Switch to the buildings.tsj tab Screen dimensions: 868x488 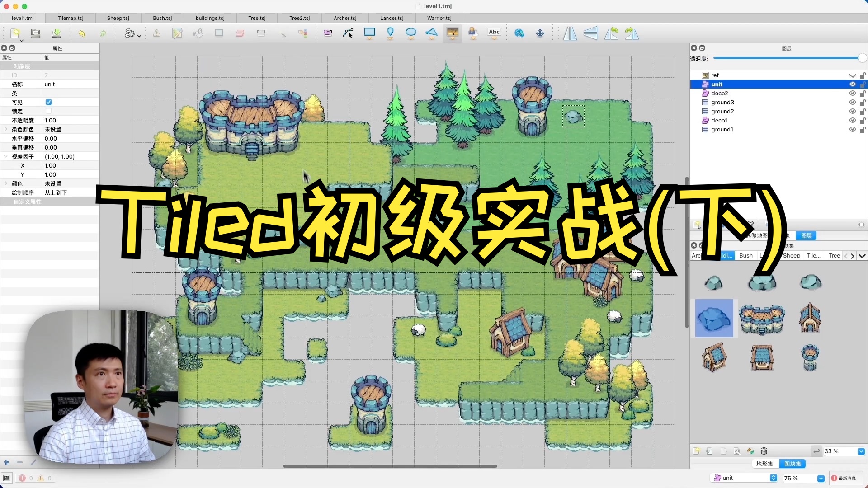210,18
